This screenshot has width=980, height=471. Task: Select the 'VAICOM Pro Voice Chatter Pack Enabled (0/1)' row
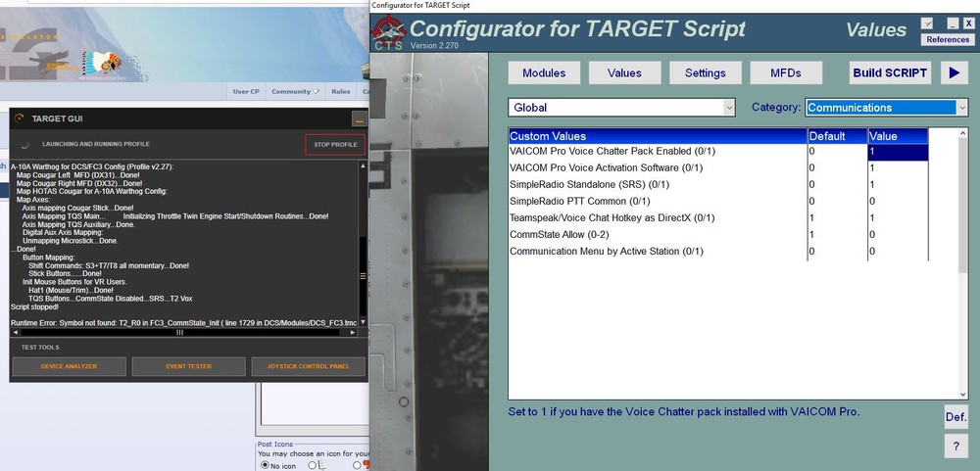[x=718, y=152]
